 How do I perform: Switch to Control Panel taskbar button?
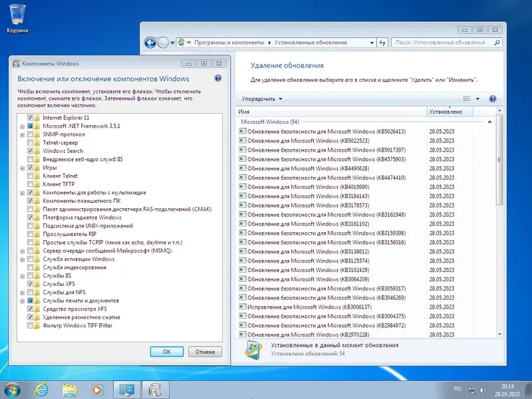click(x=126, y=390)
